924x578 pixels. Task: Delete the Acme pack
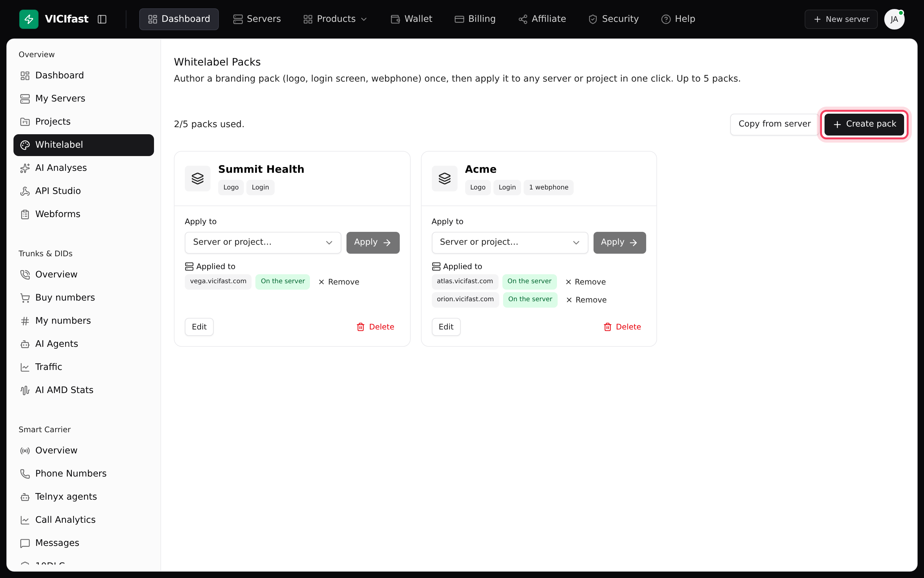click(x=622, y=327)
